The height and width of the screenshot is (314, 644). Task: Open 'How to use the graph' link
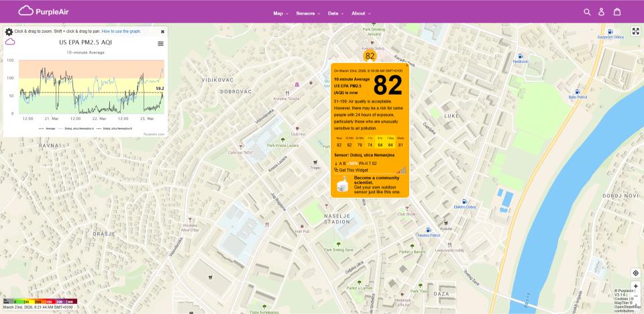pyautogui.click(x=121, y=32)
